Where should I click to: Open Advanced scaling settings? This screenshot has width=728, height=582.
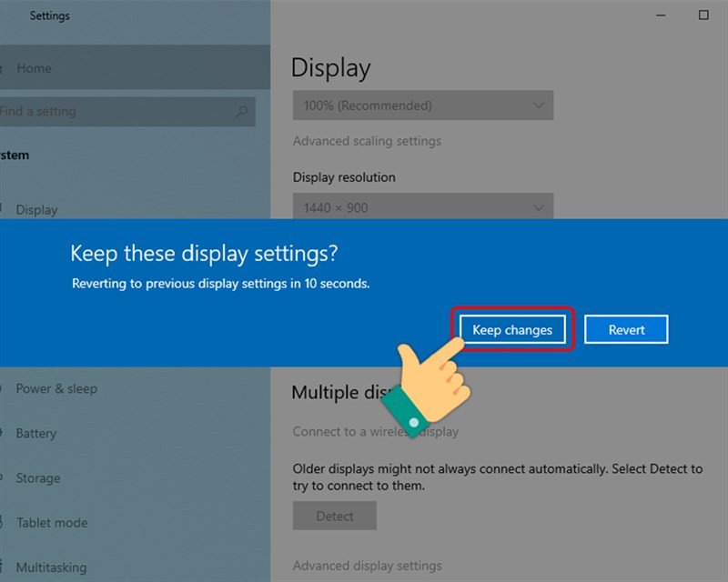pos(366,141)
